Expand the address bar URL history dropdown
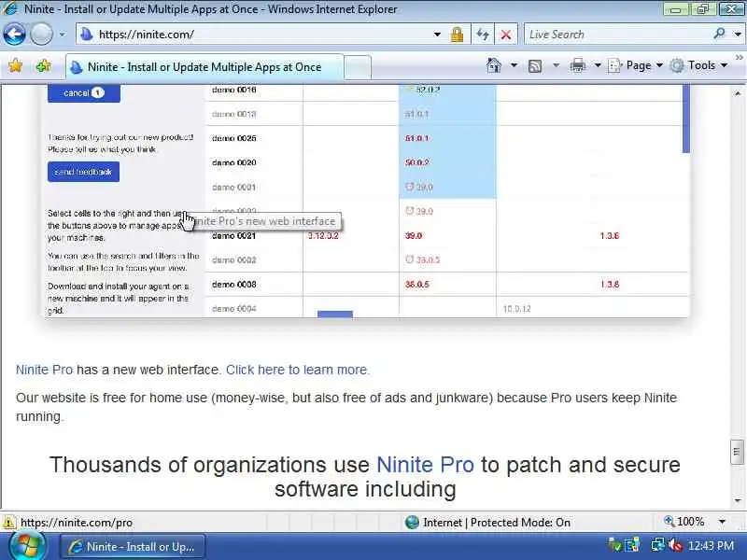Viewport: 747px width, 560px height. tap(437, 35)
